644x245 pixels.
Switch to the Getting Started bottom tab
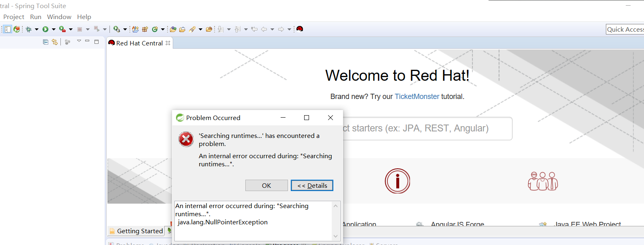pyautogui.click(x=136, y=231)
